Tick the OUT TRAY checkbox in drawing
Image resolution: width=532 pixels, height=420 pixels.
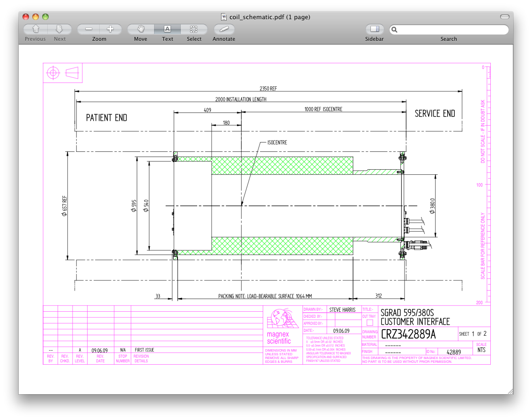click(369, 323)
